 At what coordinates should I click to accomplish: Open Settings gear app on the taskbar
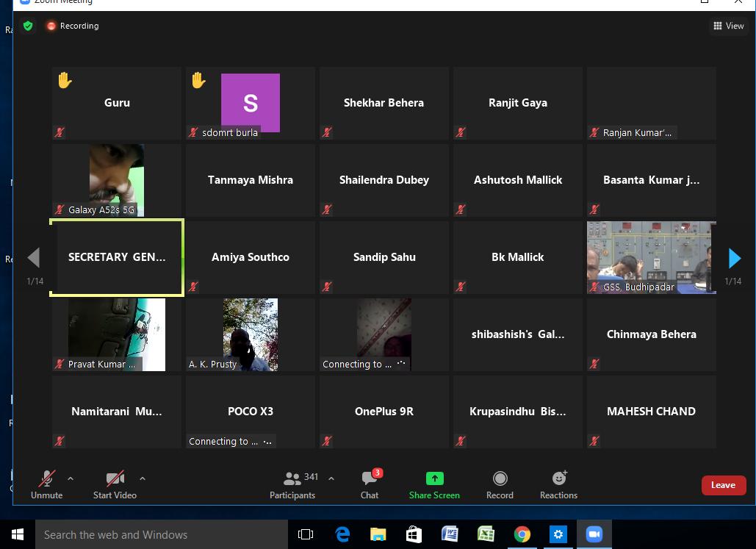(x=558, y=534)
